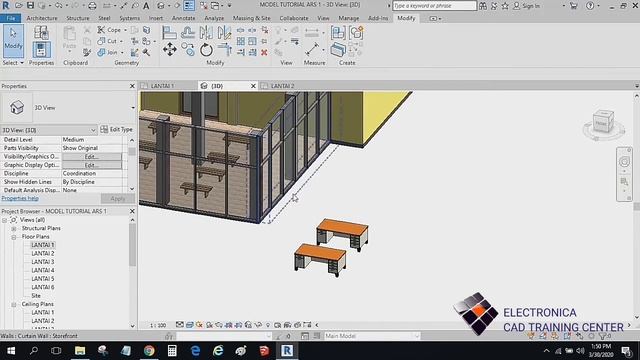Open the Steering Wheels navigation tool
This screenshot has height=360, width=640.
coord(624,162)
